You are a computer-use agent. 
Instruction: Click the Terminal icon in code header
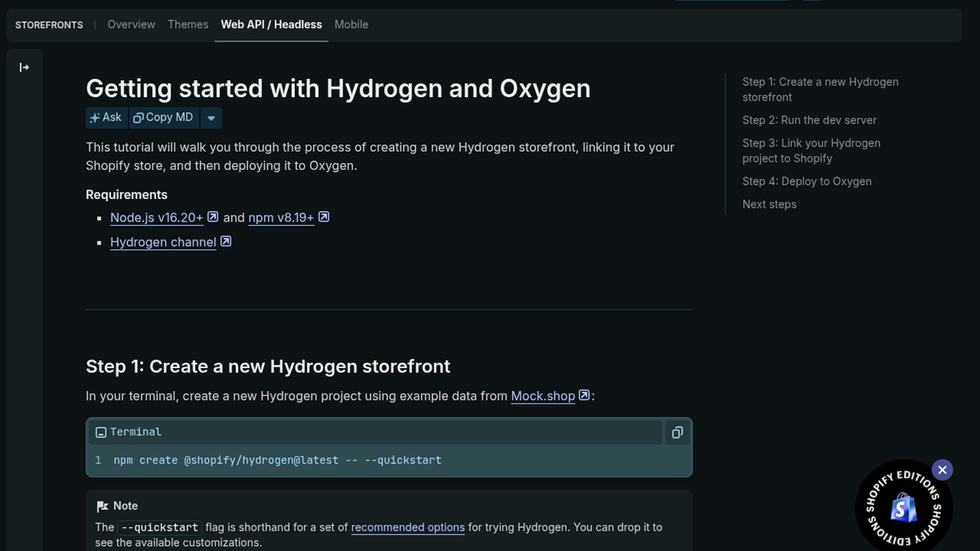click(x=101, y=433)
